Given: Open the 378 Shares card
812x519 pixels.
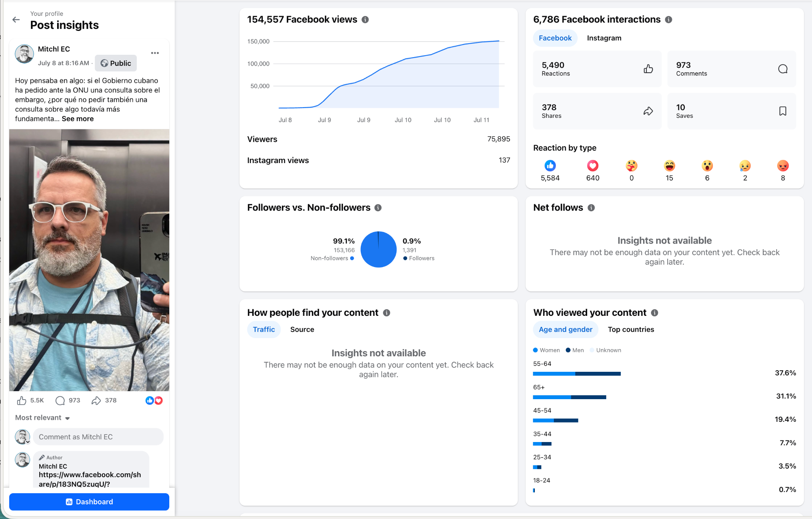Looking at the screenshot, I should click(597, 111).
